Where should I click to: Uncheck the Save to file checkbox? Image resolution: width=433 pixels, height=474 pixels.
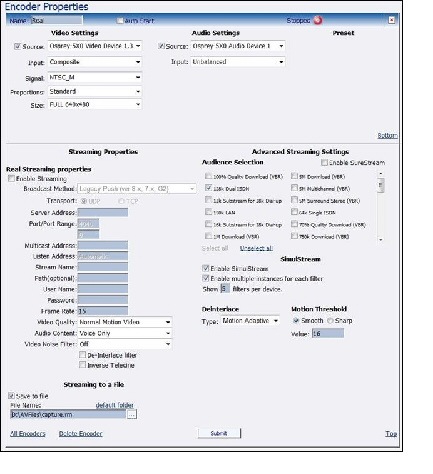pyautogui.click(x=11, y=396)
